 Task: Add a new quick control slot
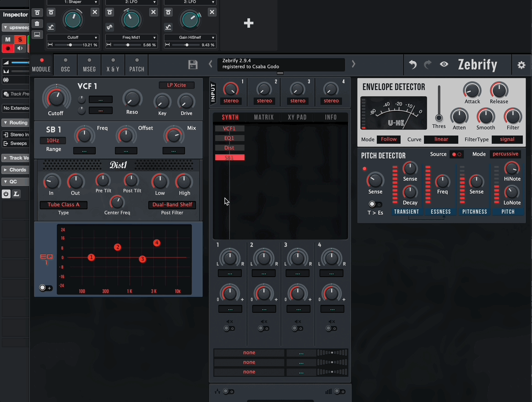[249, 23]
